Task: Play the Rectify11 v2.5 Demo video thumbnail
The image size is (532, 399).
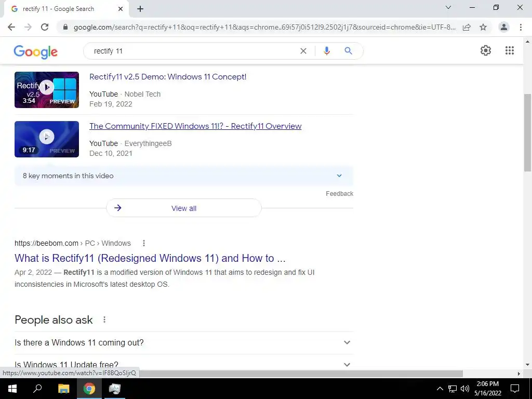Action: click(47, 90)
